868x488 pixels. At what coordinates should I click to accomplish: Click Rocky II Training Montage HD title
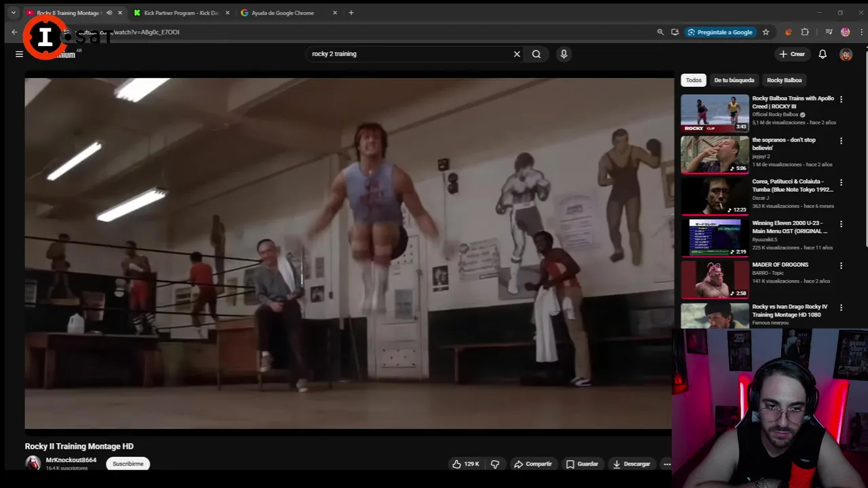[79, 447]
